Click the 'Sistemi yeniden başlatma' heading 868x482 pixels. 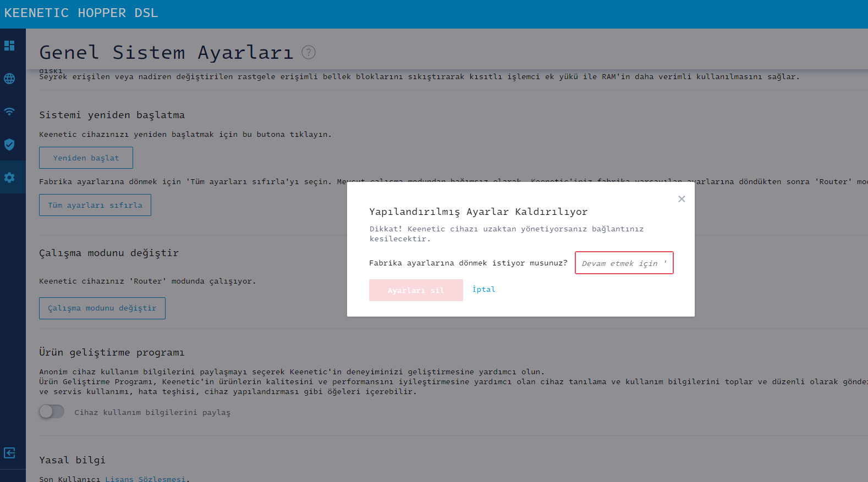pos(112,115)
